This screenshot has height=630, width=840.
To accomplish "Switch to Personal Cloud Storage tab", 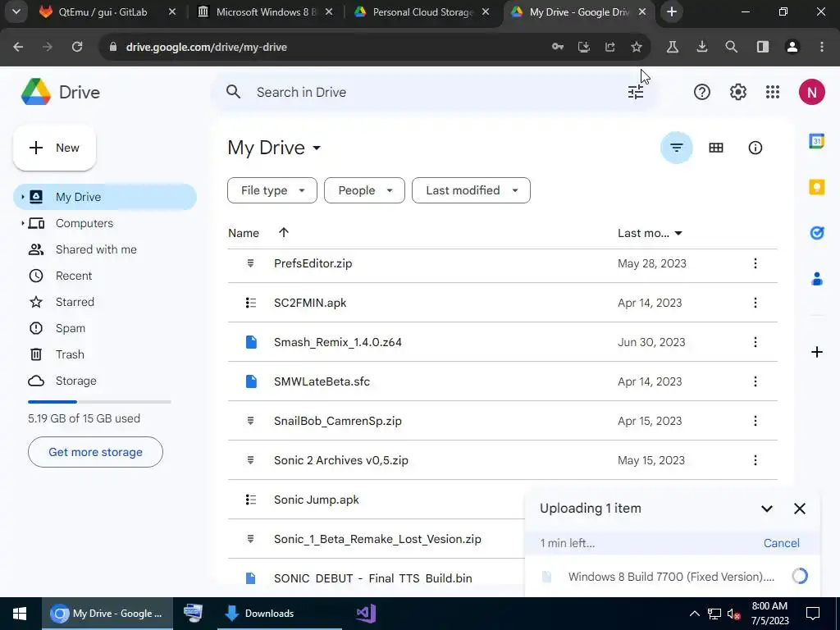I will tap(422, 11).
